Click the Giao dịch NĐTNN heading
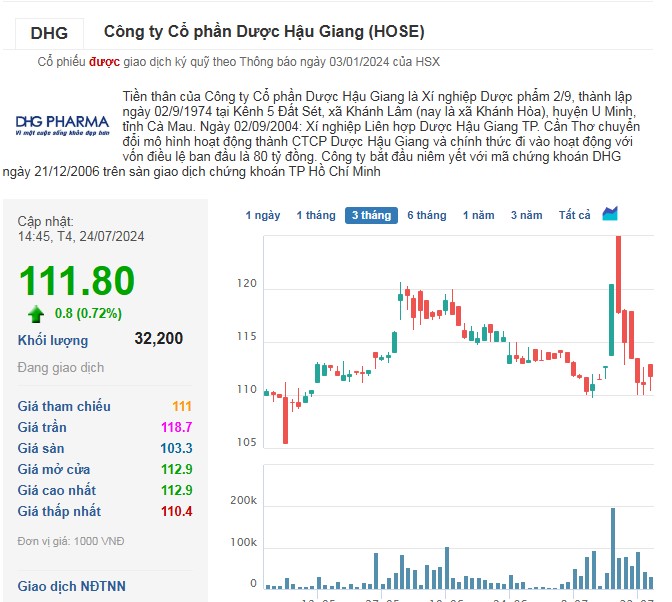Screen dimensions: 672x602 (72, 586)
